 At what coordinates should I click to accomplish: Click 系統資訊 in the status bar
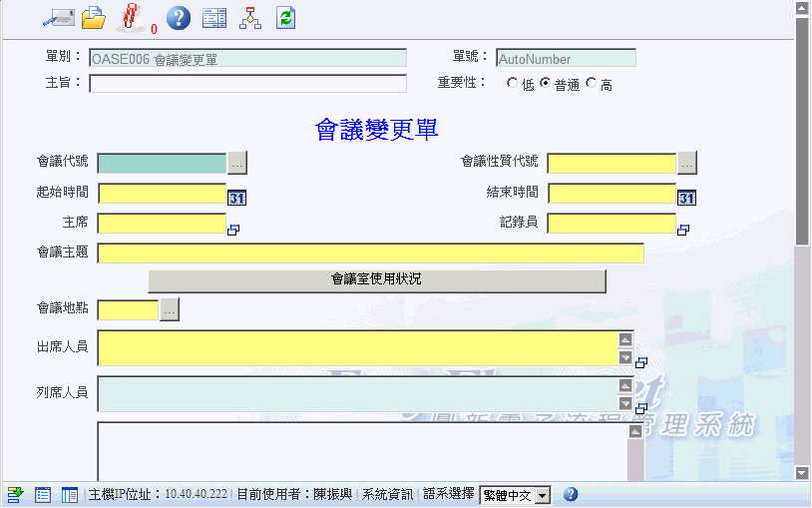click(x=387, y=494)
